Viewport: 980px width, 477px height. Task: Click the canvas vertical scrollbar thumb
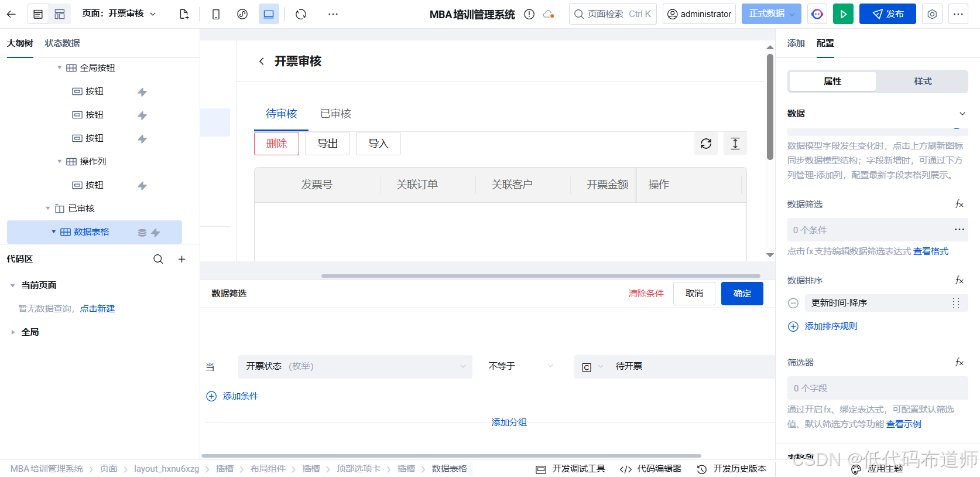click(770, 107)
